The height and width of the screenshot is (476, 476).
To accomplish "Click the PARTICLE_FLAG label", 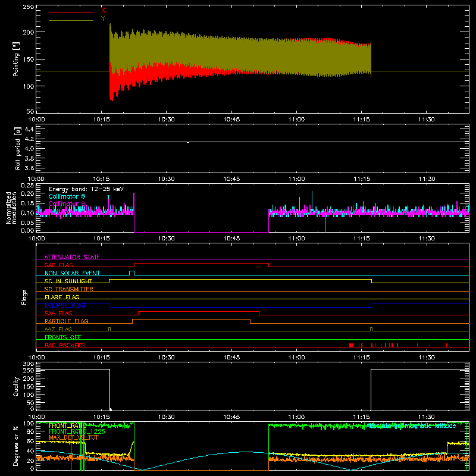I will click(67, 321).
